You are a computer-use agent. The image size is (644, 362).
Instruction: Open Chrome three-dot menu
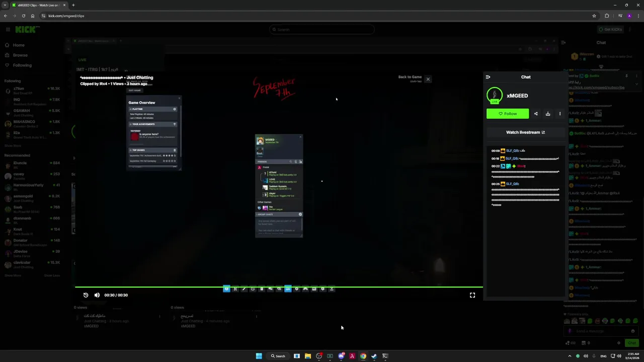tap(637, 16)
